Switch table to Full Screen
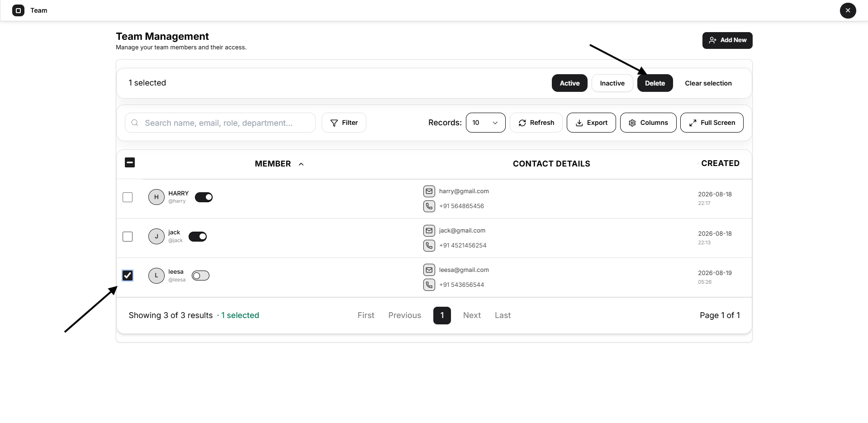This screenshot has width=868, height=423. pyautogui.click(x=711, y=123)
